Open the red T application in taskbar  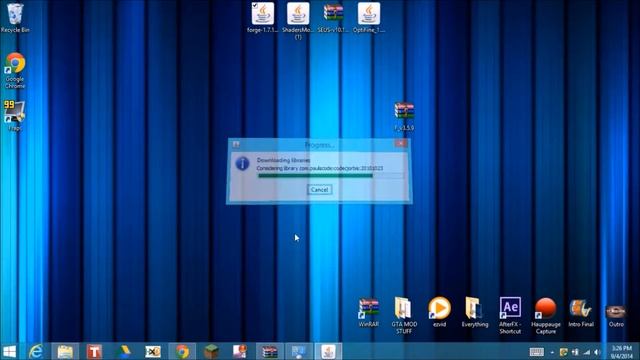[x=94, y=351]
